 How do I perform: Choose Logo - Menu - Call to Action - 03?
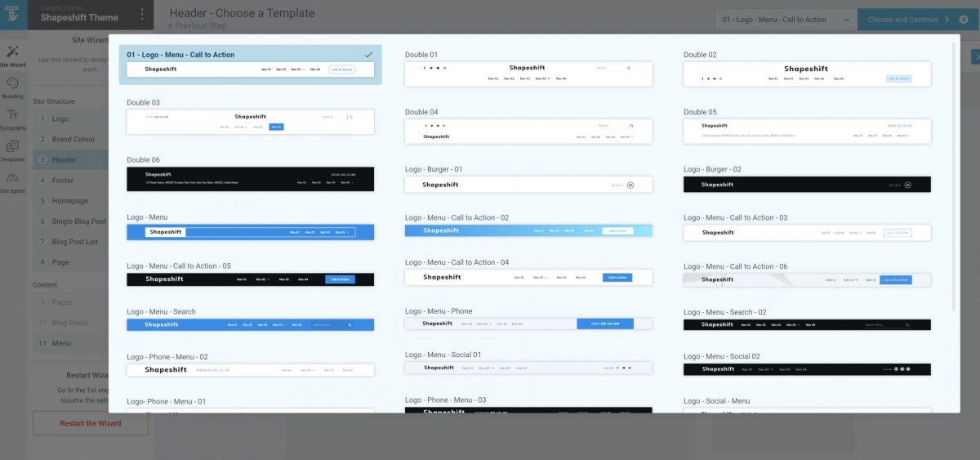coord(807,233)
